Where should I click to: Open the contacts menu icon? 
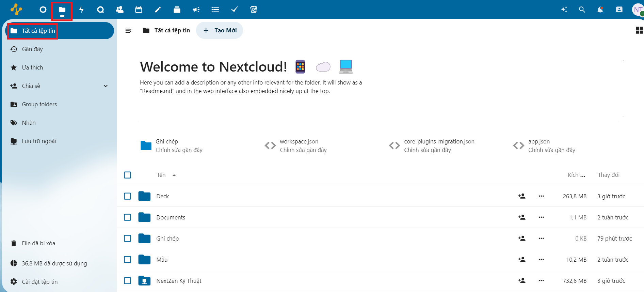pos(619,10)
